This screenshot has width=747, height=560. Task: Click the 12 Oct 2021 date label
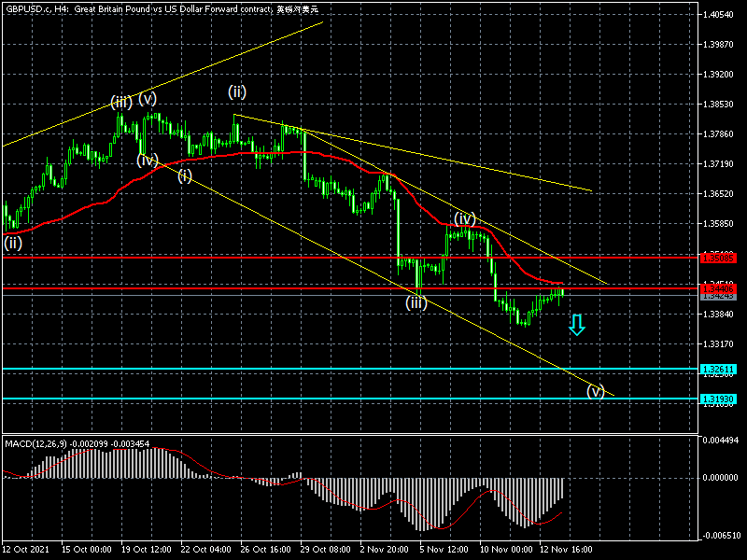pyautogui.click(x=26, y=550)
